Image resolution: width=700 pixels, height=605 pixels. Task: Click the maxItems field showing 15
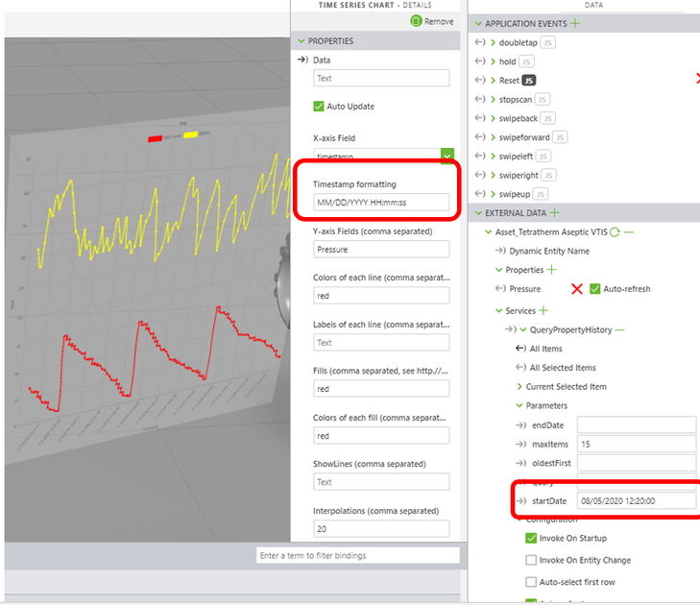637,445
